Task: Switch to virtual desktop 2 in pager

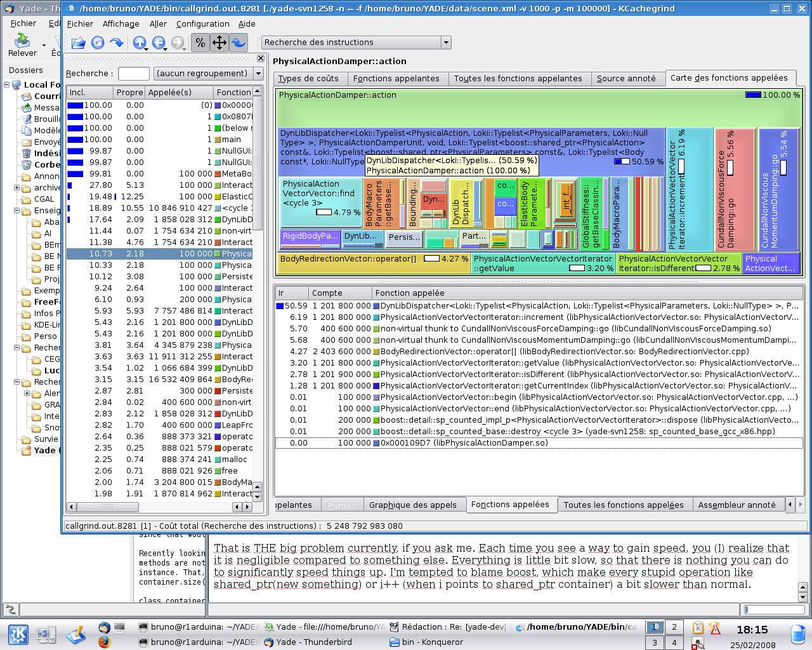Action: point(674,627)
